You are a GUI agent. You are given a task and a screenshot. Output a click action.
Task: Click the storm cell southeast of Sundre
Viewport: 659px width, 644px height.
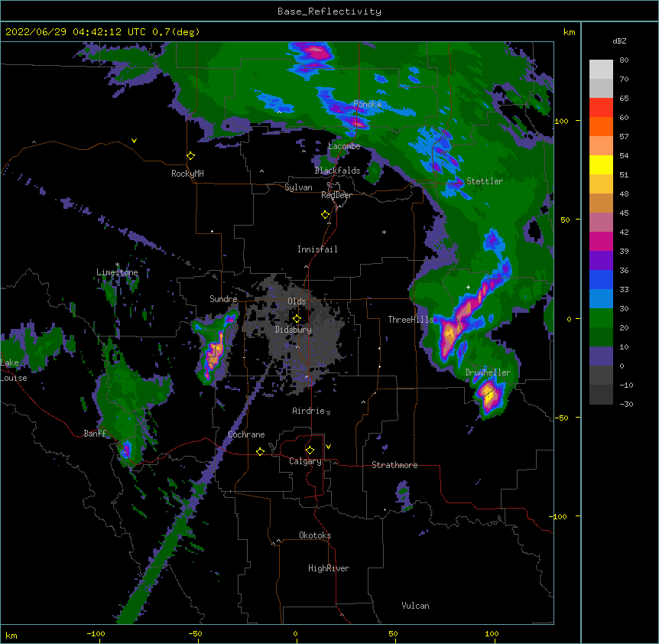click(214, 353)
